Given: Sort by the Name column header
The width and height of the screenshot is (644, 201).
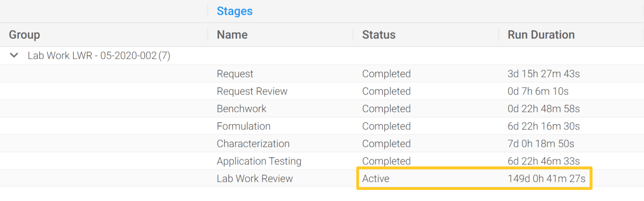Looking at the screenshot, I should [232, 35].
